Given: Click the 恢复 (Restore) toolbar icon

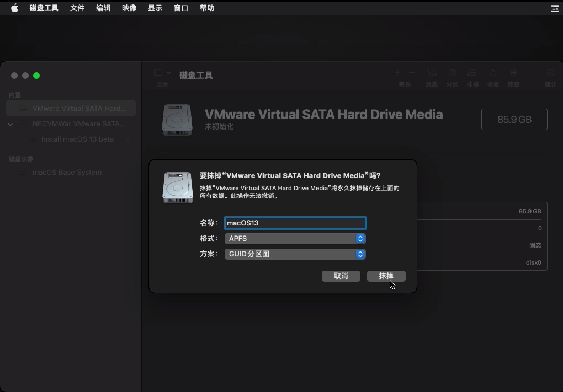Looking at the screenshot, I should [x=493, y=73].
